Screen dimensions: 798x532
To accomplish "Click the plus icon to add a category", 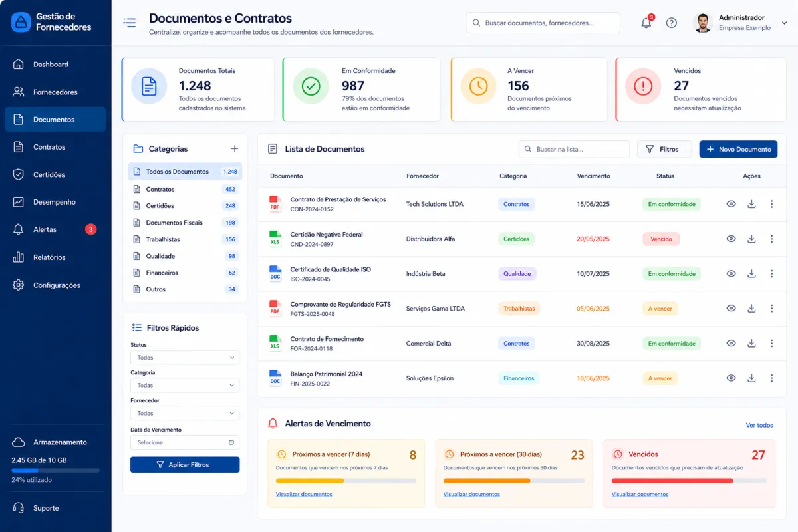I will [x=234, y=149].
